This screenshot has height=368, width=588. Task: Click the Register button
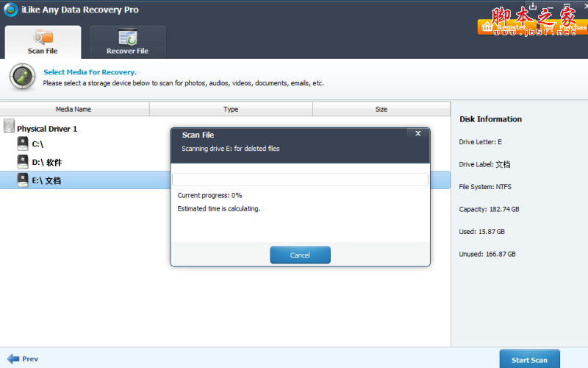pos(507,27)
